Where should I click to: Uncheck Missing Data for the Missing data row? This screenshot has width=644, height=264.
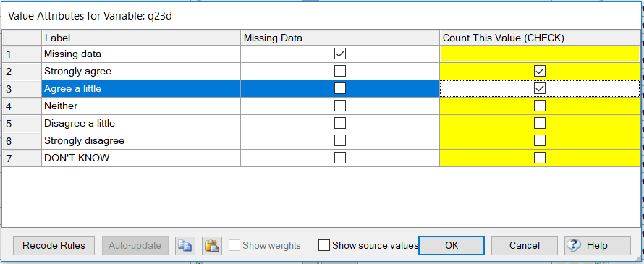[x=340, y=54]
